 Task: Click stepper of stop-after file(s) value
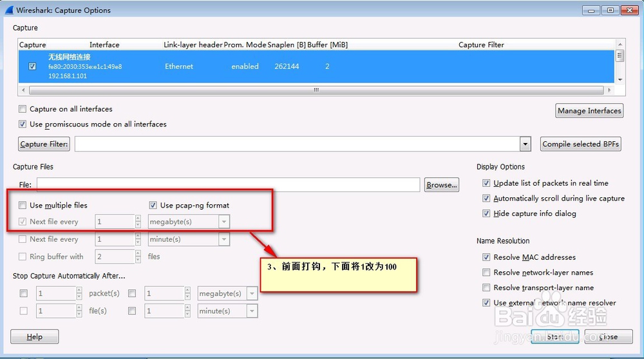pos(79,311)
